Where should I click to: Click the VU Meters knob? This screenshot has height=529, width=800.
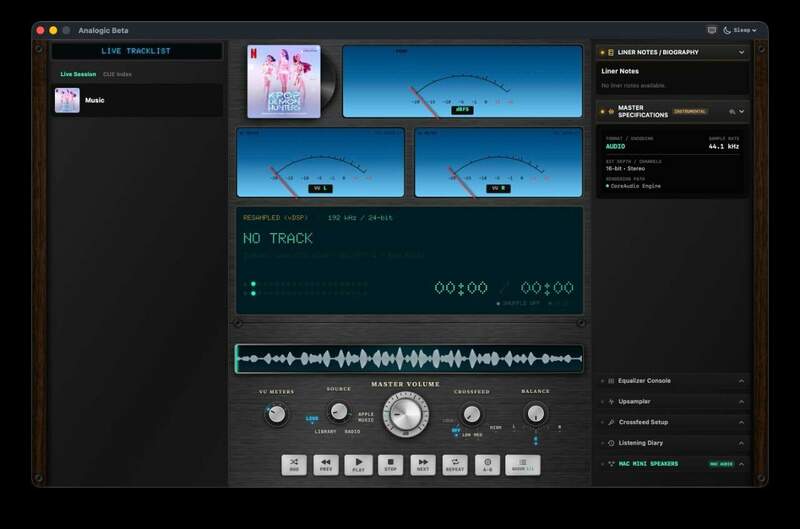pos(277,414)
